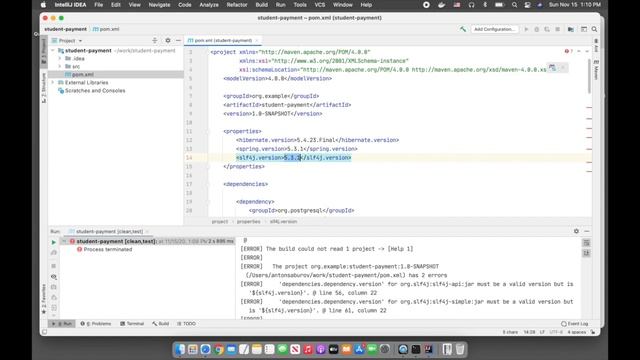The height and width of the screenshot is (360, 640).
Task: Jump to next highlighted error arrow
Action: click(587, 51)
